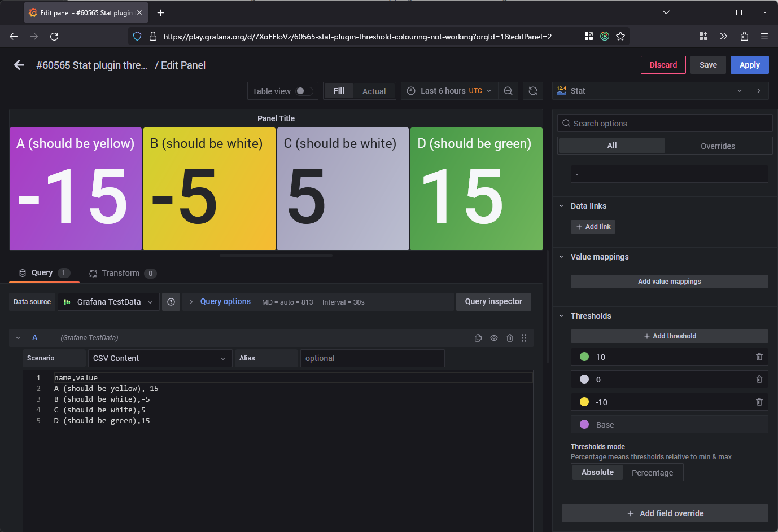Click the Alias optional input field

373,358
